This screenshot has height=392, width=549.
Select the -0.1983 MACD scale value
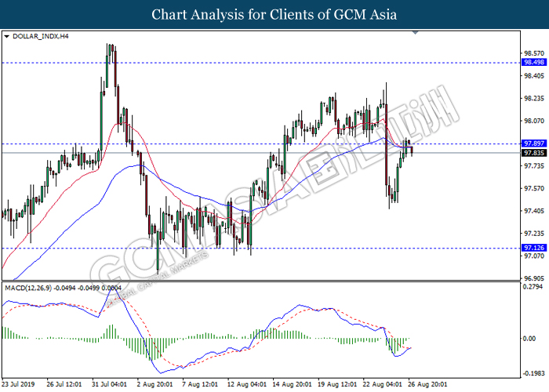pos(533,373)
